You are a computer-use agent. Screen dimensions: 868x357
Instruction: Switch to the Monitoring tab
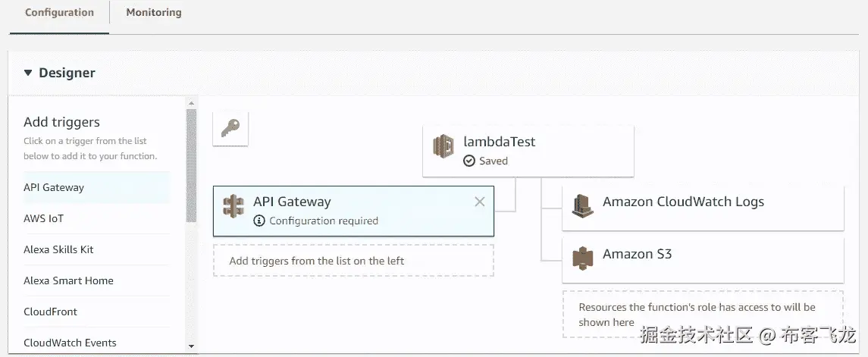click(154, 13)
